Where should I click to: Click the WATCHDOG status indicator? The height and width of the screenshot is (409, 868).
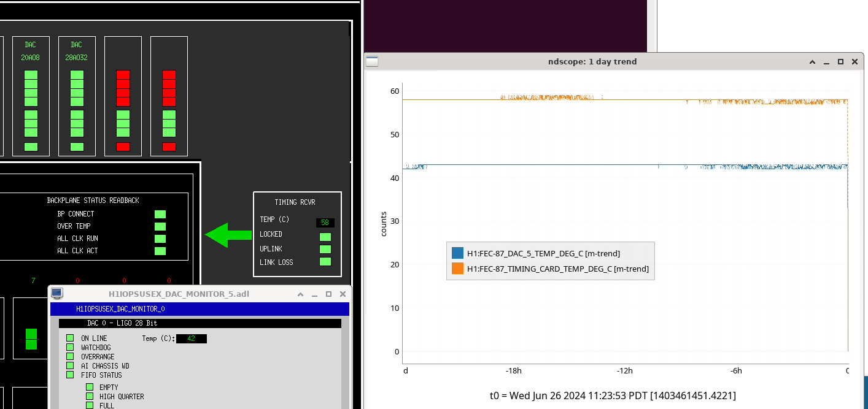70,347
